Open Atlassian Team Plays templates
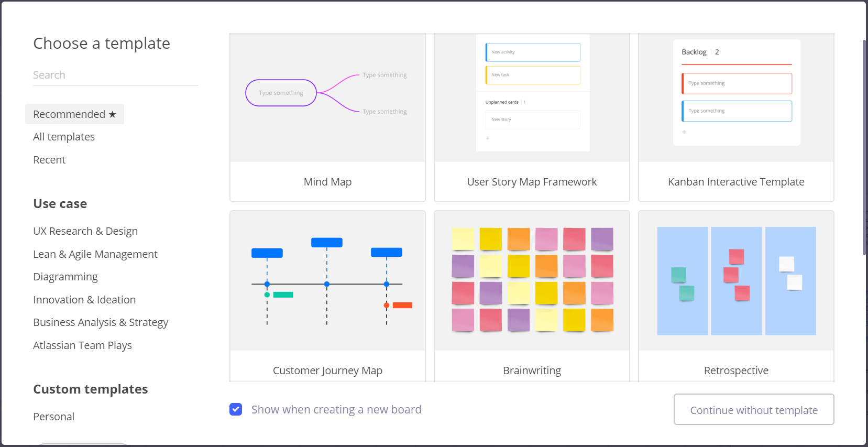Image resolution: width=868 pixels, height=447 pixels. (82, 345)
